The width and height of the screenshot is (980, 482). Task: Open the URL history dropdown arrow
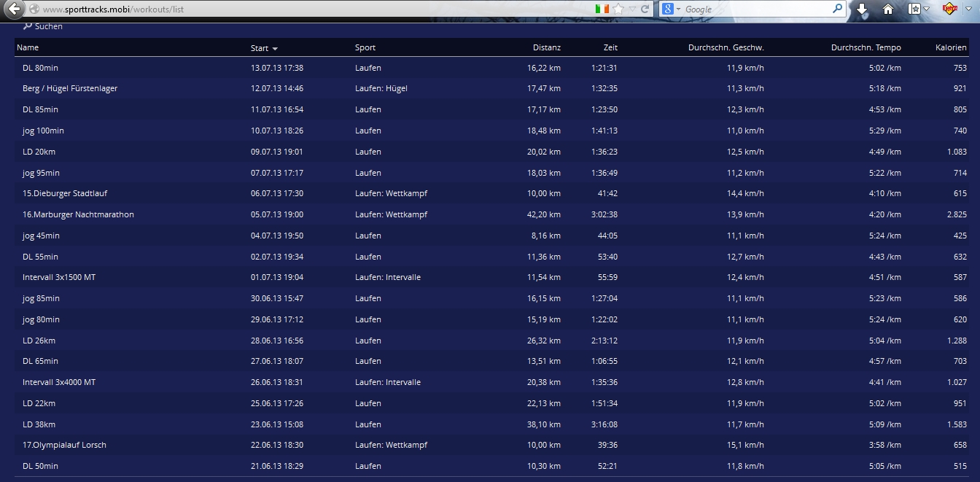[633, 9]
